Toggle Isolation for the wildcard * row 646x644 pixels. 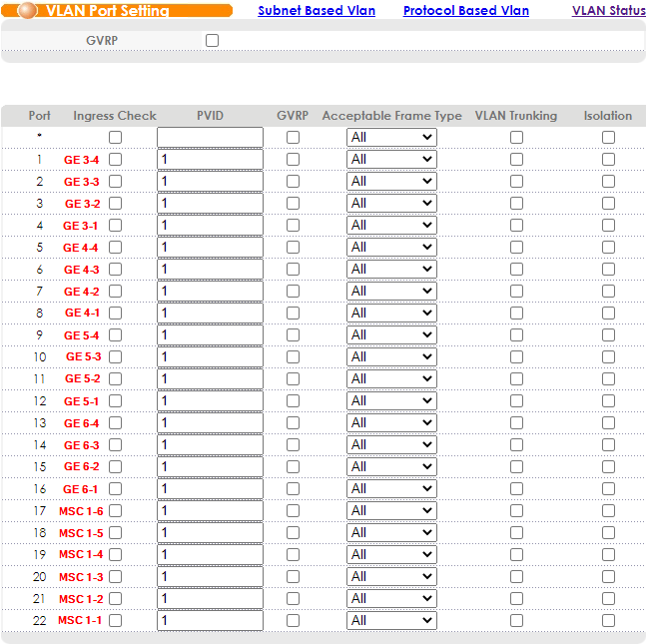608,138
